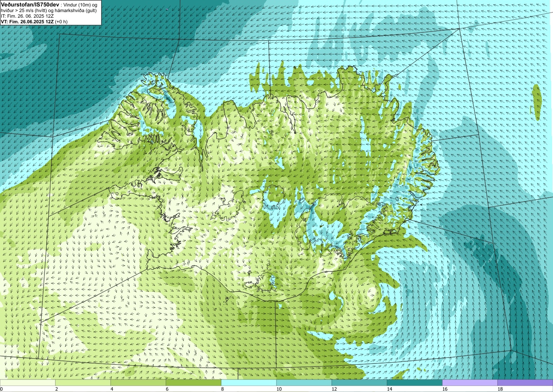Click the 16–18 m/s lavender legend swatch
553x392 pixels.
point(470,383)
